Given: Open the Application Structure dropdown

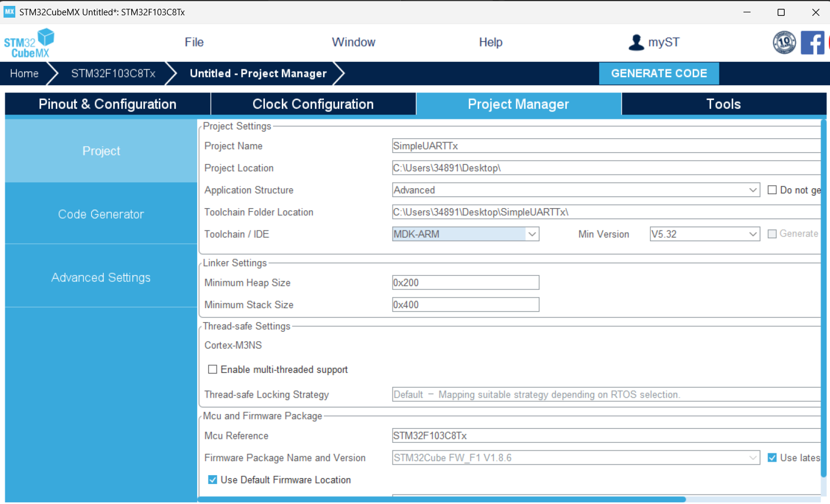Looking at the screenshot, I should [x=576, y=190].
